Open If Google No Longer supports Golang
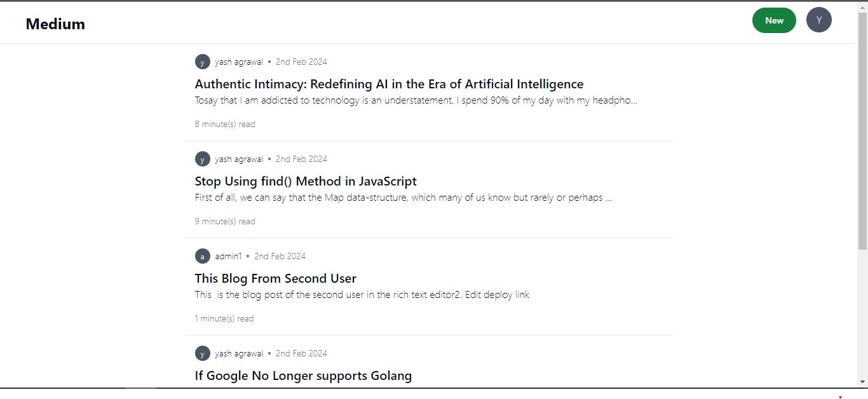 point(303,375)
